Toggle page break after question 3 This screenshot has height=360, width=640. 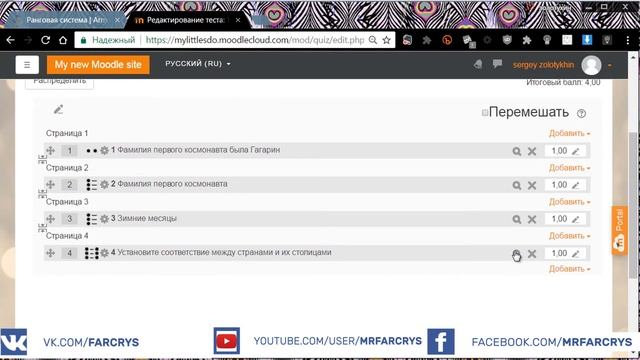click(42, 228)
